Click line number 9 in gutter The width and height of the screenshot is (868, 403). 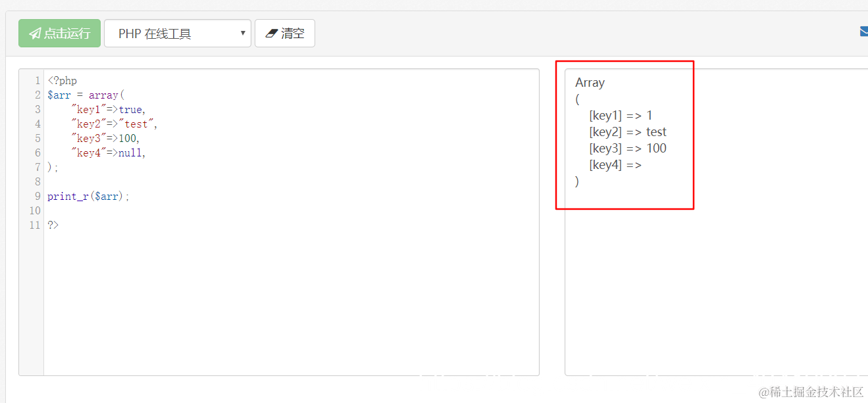tap(38, 197)
